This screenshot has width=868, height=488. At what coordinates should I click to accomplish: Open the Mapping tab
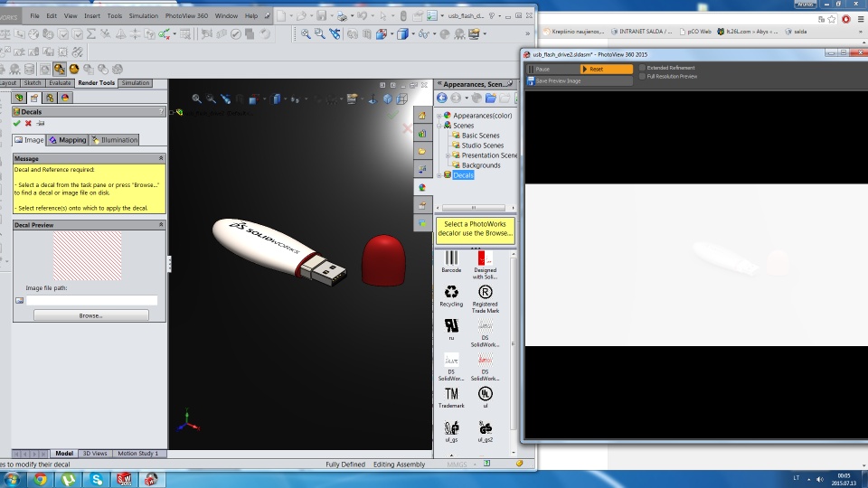[x=68, y=140]
